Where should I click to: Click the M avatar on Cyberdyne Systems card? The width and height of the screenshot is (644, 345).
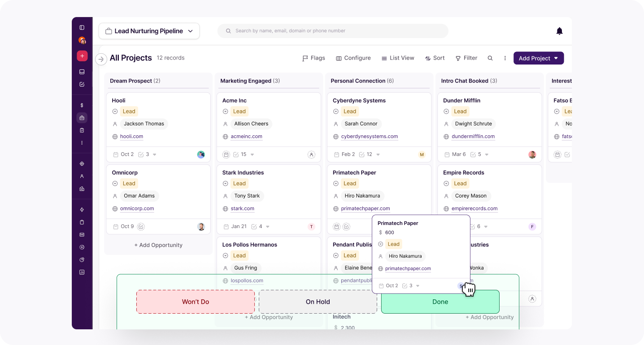[422, 155]
